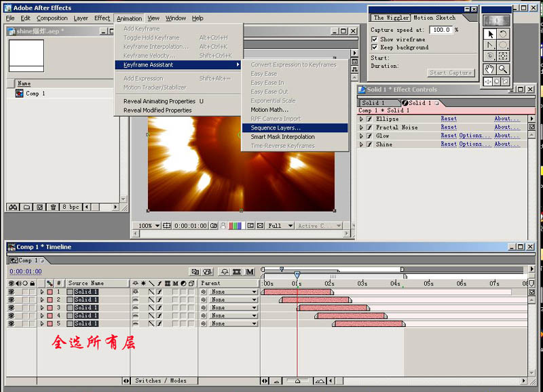
Task: Pick the Hand tool
Action: [x=489, y=69]
